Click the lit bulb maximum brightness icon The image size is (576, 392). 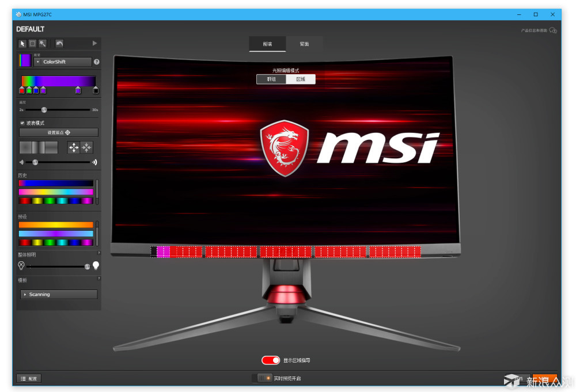(x=96, y=265)
